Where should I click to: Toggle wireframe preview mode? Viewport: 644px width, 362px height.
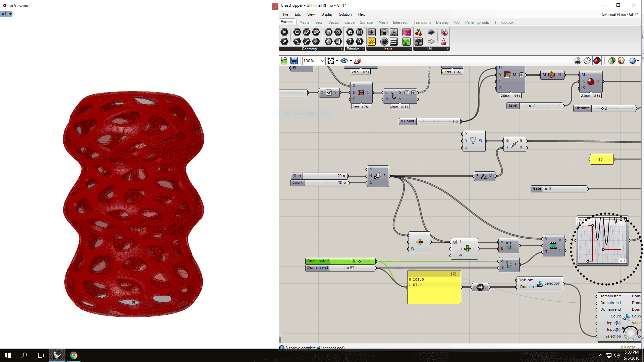point(587,61)
